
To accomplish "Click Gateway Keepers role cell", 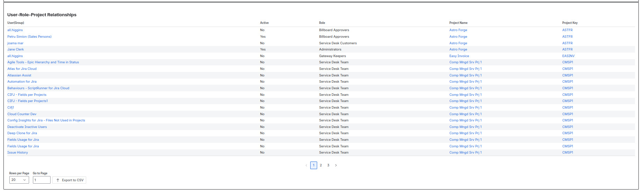I will [332, 56].
